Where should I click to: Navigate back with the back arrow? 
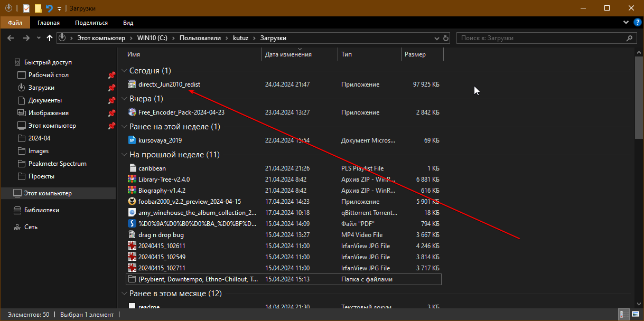(11, 38)
